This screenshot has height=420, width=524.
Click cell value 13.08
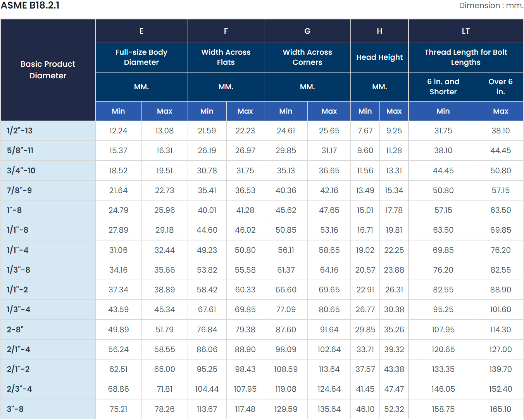[164, 131]
